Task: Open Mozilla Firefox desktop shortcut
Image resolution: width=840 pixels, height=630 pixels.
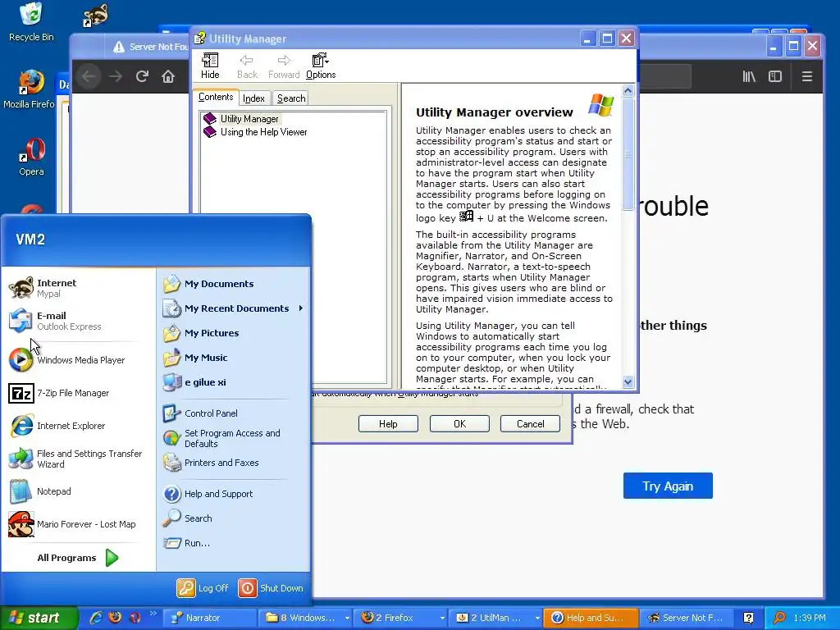Action: click(29, 89)
